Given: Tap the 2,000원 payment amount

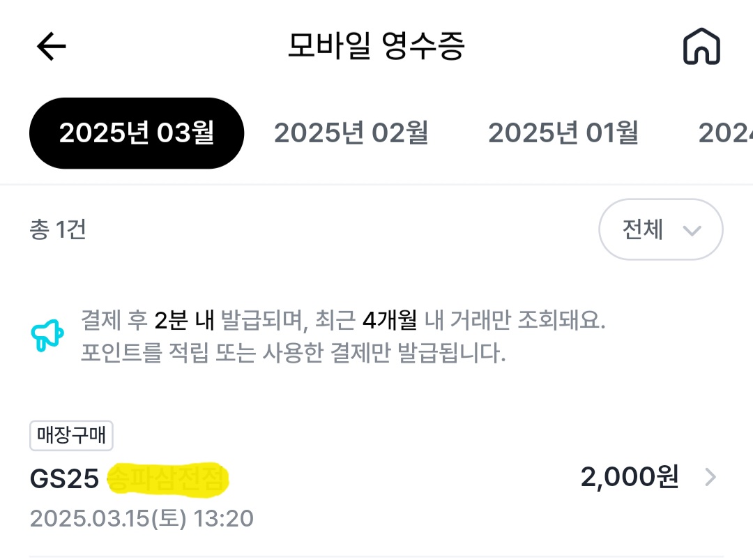Looking at the screenshot, I should (629, 478).
